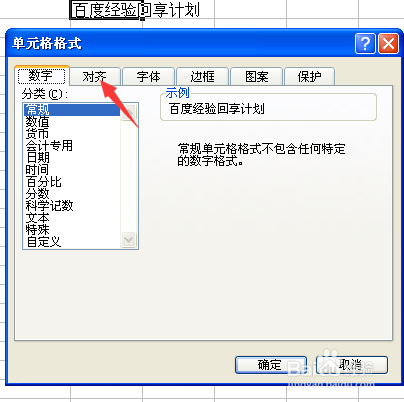The height and width of the screenshot is (402, 404).
Task: Select 百分比 in category list
Action: [43, 182]
